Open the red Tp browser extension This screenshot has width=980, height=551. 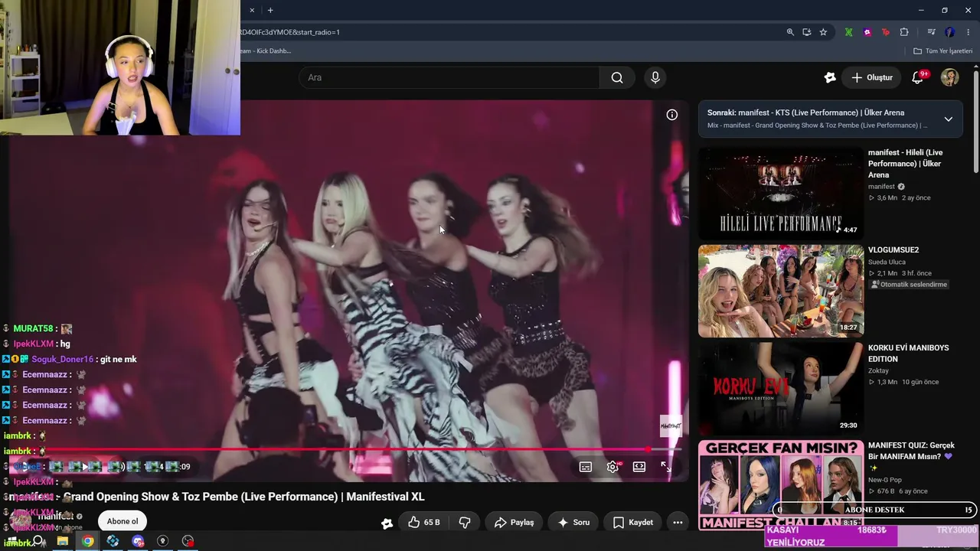coord(886,32)
